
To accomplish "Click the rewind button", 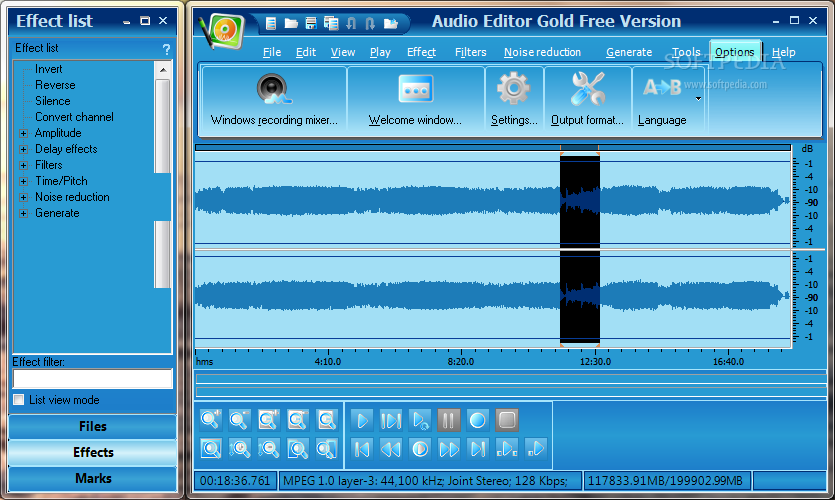I will [x=391, y=449].
